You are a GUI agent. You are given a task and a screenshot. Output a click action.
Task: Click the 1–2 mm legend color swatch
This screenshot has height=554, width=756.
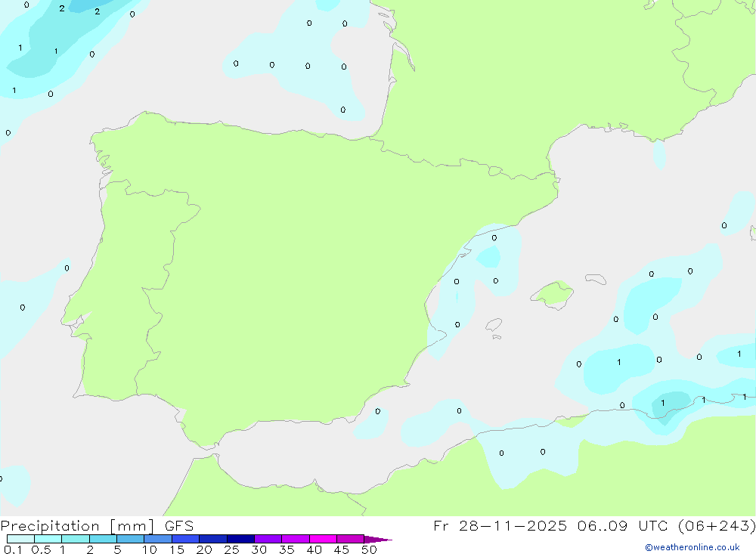click(x=75, y=539)
